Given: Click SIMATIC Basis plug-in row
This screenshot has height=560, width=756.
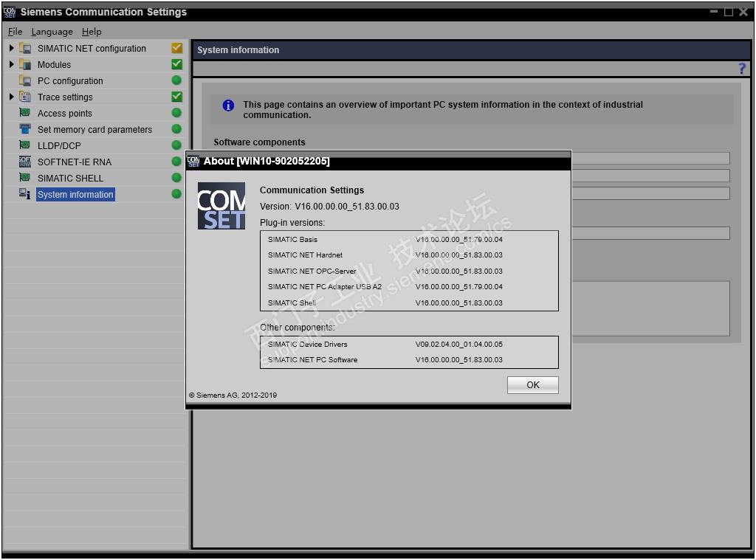Looking at the screenshot, I should click(409, 240).
